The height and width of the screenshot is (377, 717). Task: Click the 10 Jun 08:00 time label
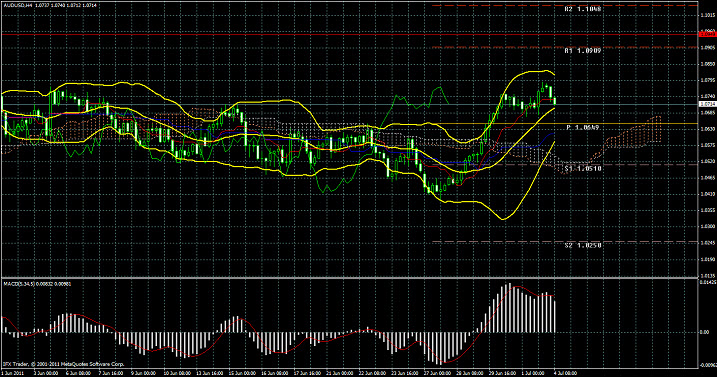[177, 373]
